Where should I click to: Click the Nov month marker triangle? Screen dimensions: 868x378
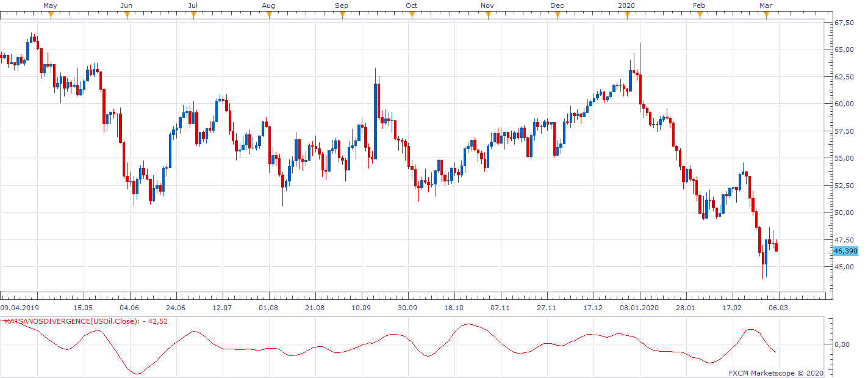click(487, 15)
